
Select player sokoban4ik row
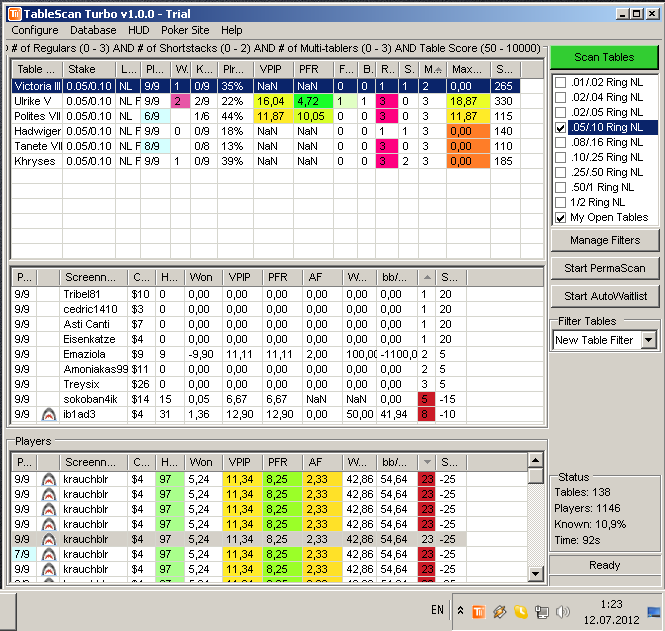click(x=239, y=399)
